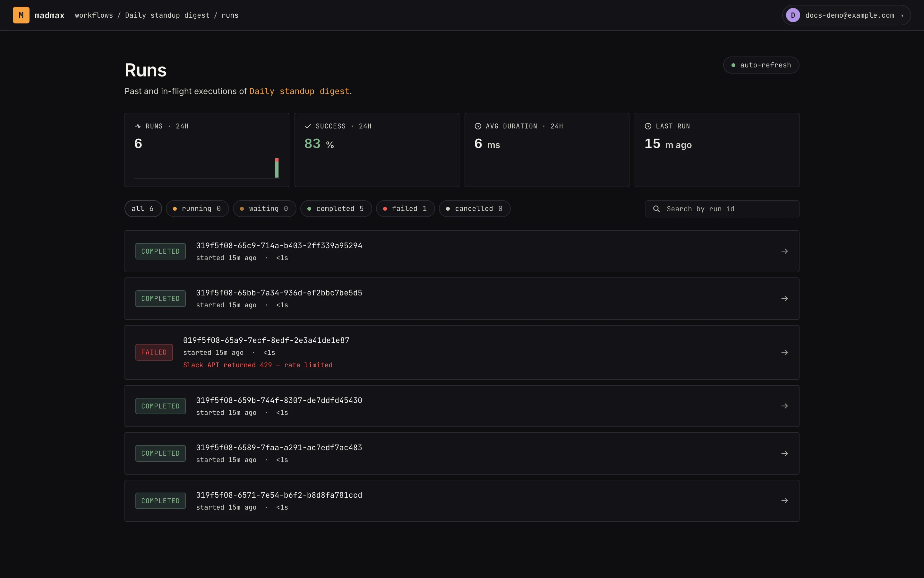Select run id 019f5f08-6571-7e54-b6f2-b8d8fa781ccd

[x=279, y=495]
